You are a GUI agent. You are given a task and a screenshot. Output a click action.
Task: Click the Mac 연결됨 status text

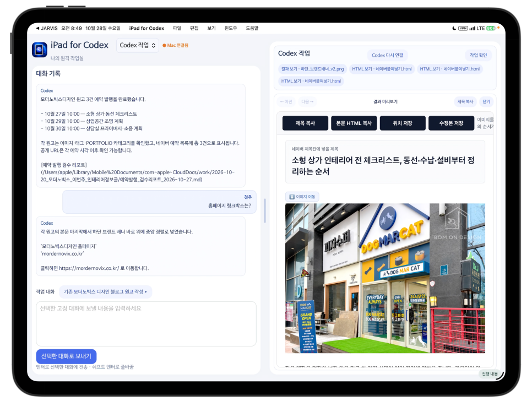177,46
